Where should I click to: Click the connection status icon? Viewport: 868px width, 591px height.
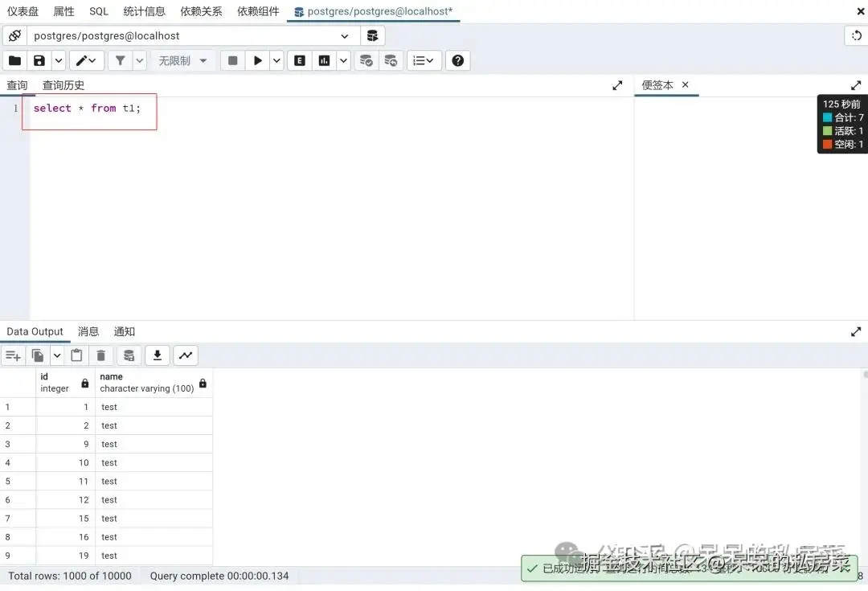[x=15, y=36]
